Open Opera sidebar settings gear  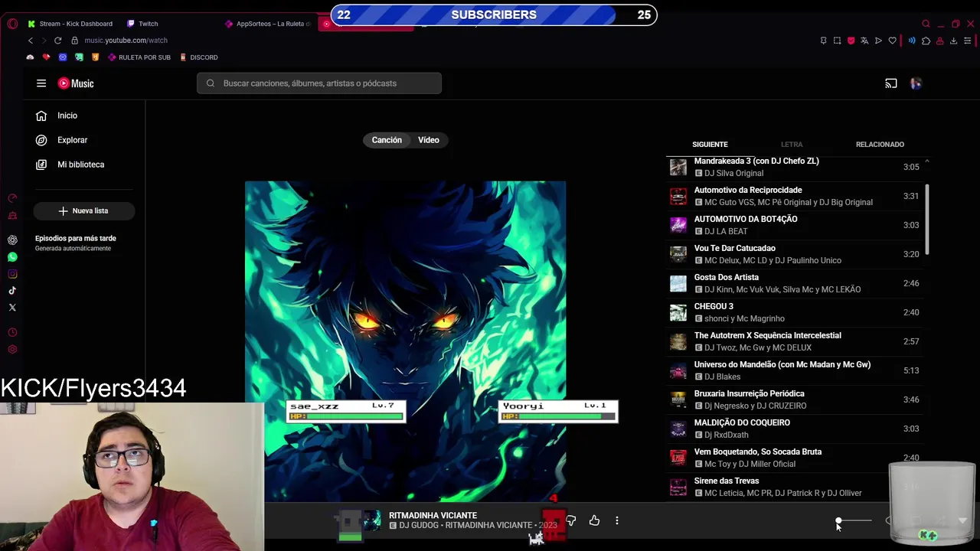coord(12,350)
